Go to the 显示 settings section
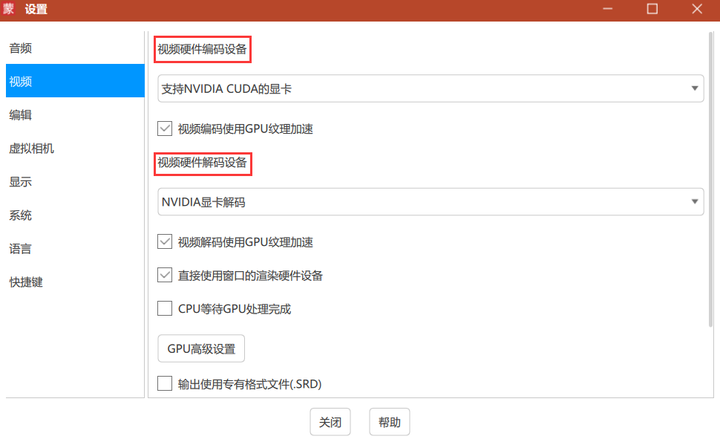The width and height of the screenshot is (720, 442). [21, 182]
